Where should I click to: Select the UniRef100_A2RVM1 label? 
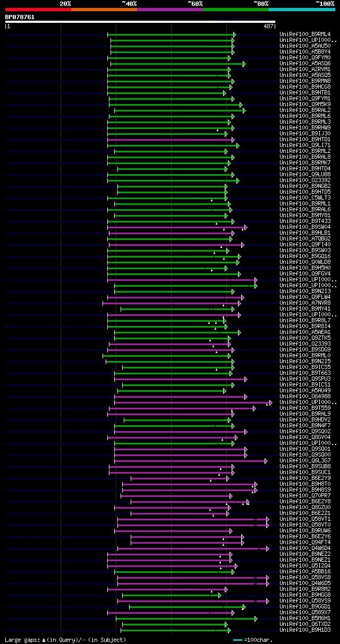pyautogui.click(x=305, y=70)
